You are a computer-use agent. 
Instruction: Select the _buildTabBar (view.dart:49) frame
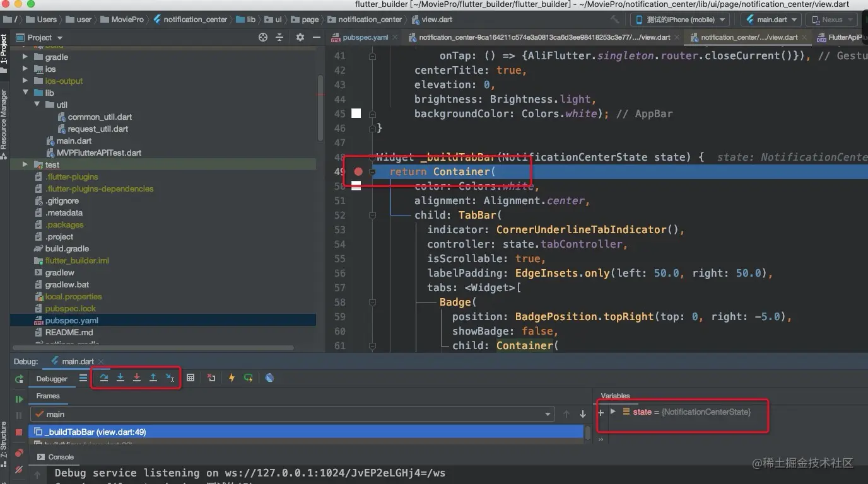click(x=307, y=432)
